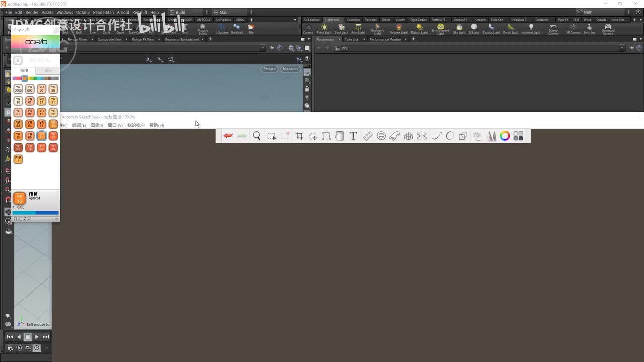Pick the YR0000 Copic color swatch

click(18, 89)
